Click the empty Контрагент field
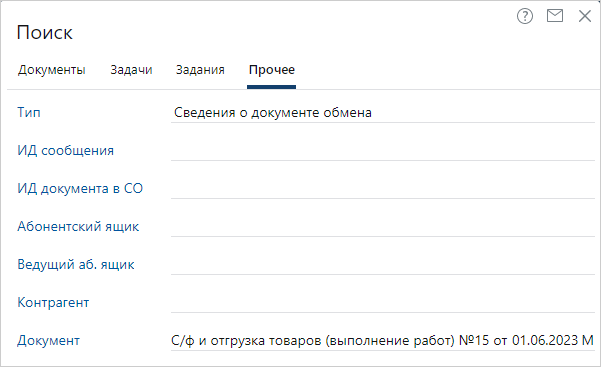Image resolution: width=601 pixels, height=367 pixels. tap(383, 303)
